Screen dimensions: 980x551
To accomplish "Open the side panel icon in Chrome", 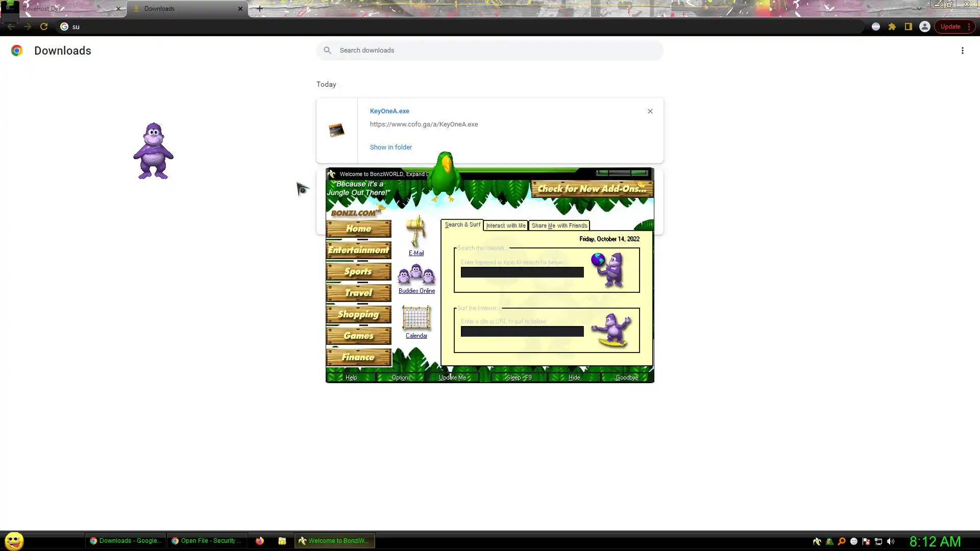I will tap(908, 27).
